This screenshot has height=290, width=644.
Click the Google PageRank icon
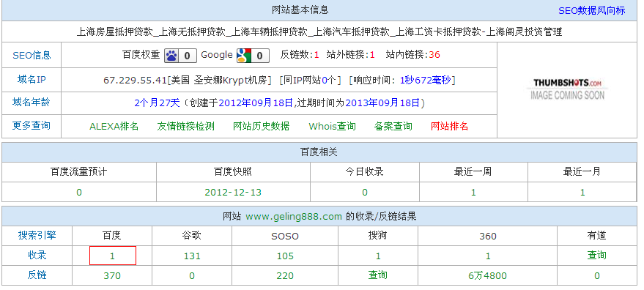(x=253, y=56)
